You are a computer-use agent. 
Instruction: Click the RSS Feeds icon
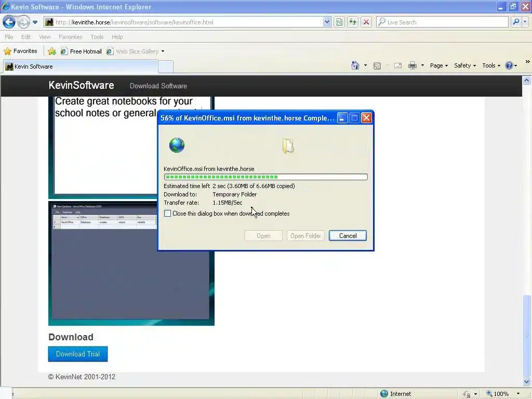[377, 66]
